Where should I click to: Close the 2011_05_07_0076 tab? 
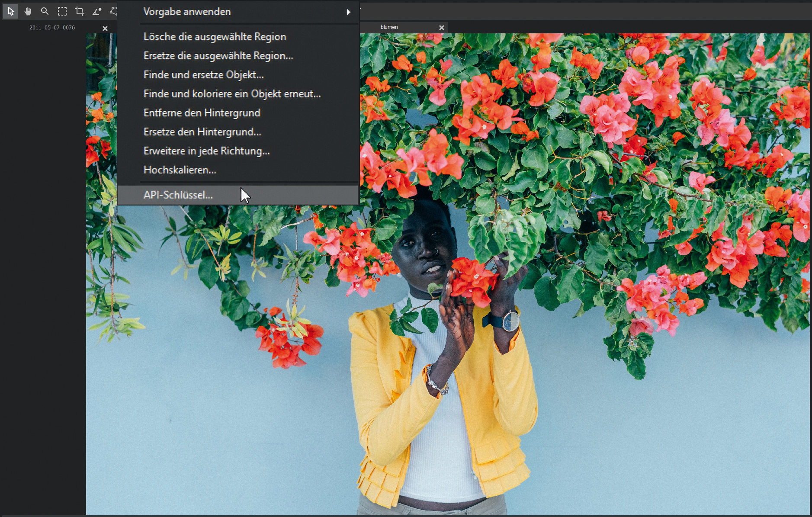105,28
